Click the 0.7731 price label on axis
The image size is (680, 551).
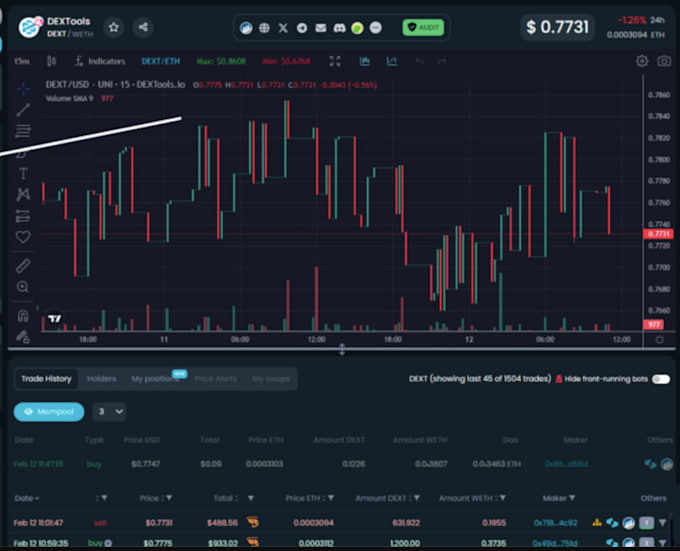658,234
